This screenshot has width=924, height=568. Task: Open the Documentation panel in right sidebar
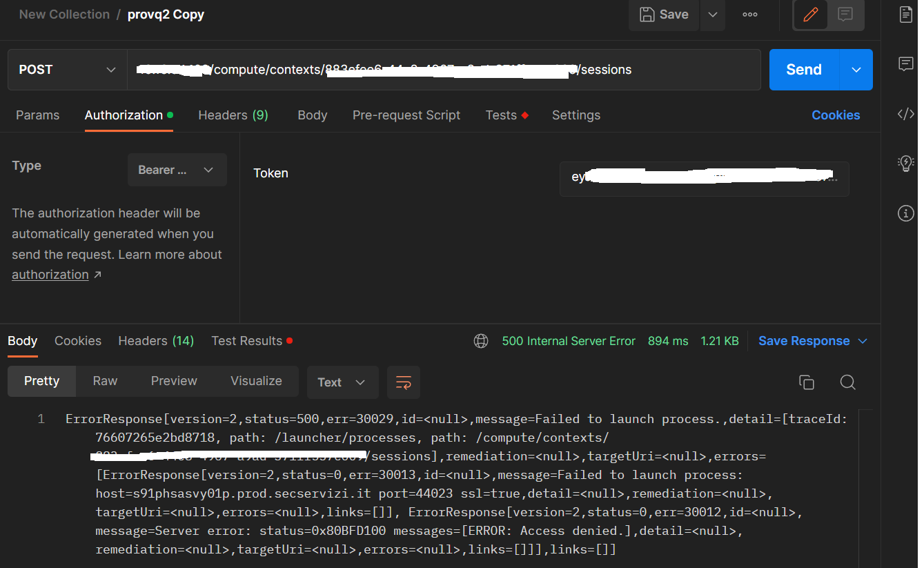905,14
